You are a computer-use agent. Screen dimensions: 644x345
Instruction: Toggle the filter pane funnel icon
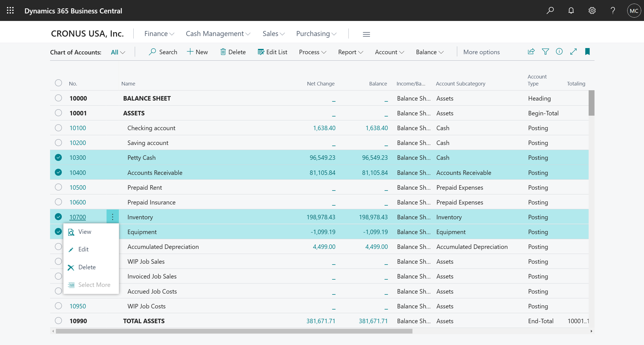point(545,52)
